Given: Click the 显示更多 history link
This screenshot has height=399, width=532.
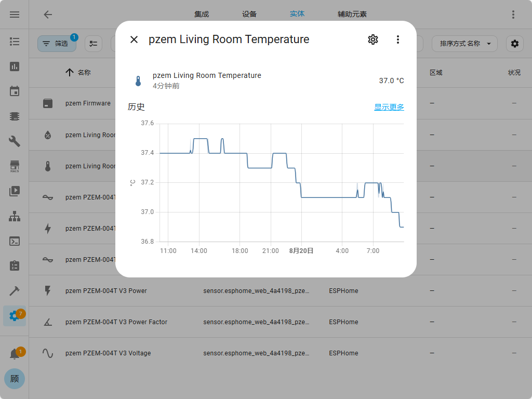Looking at the screenshot, I should pos(389,107).
